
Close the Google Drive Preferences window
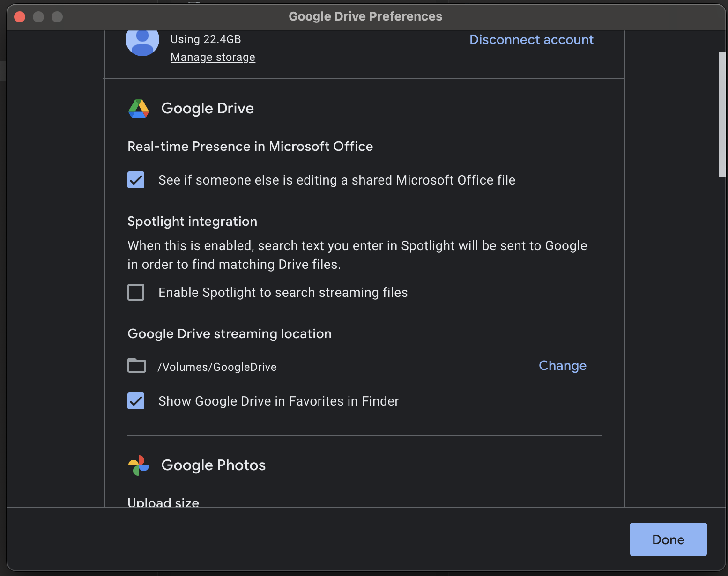20,17
